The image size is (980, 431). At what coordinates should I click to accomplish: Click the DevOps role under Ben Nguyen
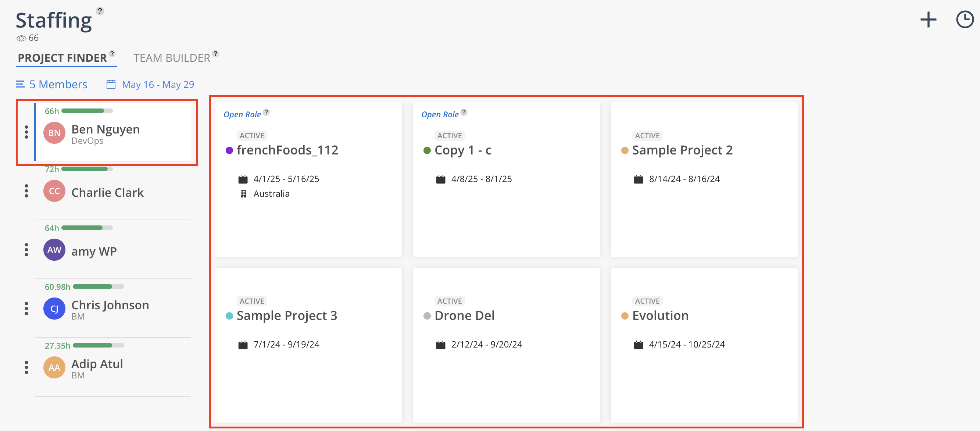(x=87, y=141)
